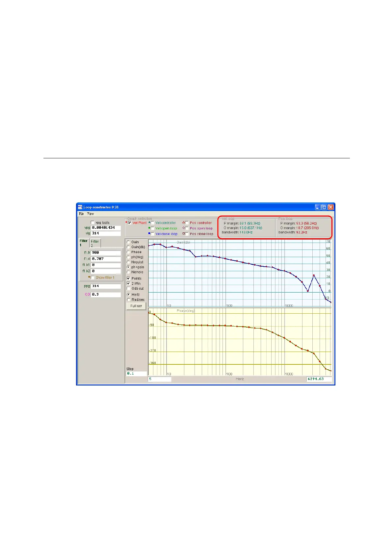Click the Pos loop G margin value
This screenshot has width=392, height=554.
tap(307, 228)
